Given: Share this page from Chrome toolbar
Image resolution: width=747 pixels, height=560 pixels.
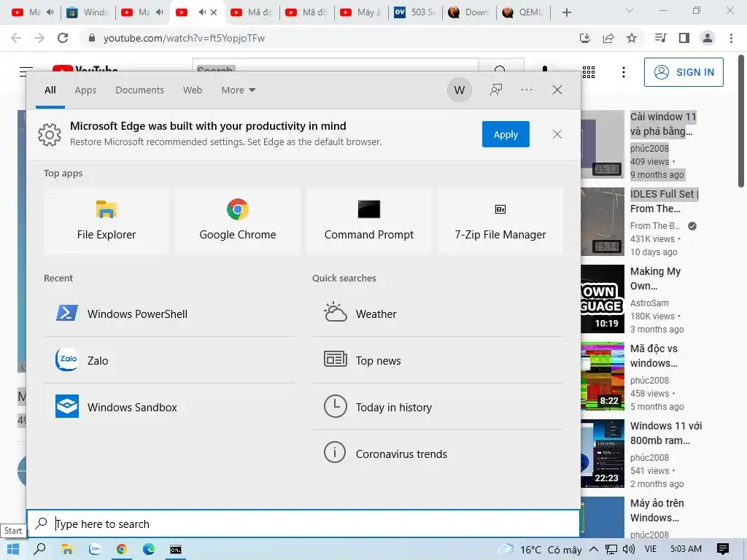Looking at the screenshot, I should click(608, 38).
